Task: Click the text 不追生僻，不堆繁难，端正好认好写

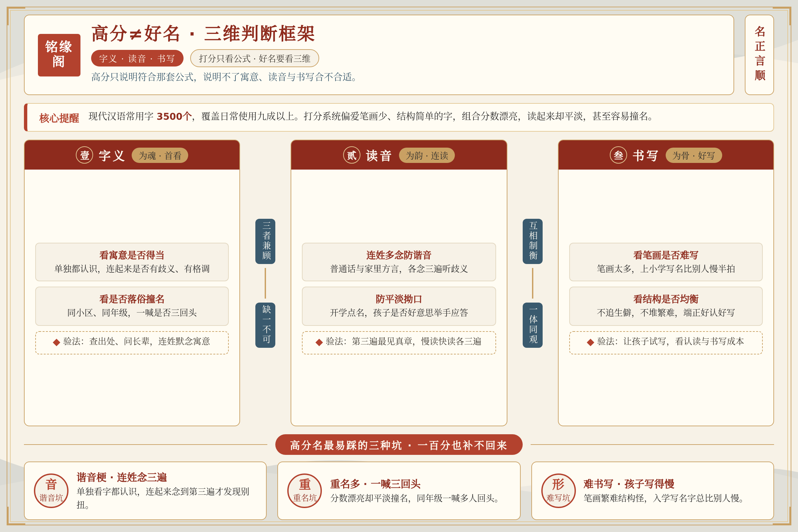Action: [666, 313]
